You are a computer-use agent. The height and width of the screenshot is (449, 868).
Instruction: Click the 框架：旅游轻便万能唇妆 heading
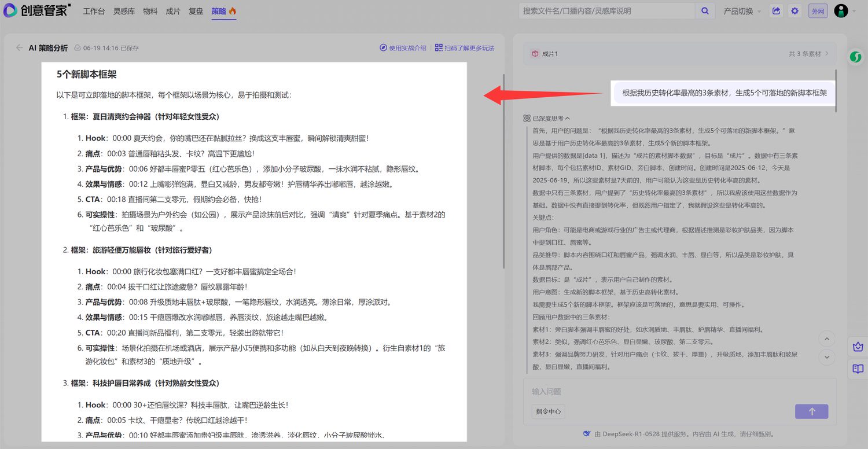141,250
